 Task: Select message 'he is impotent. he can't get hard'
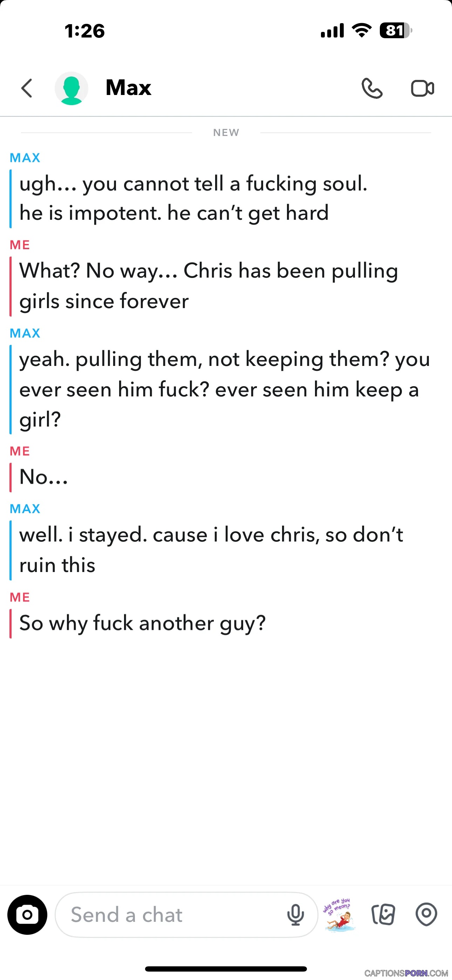pos(174,213)
